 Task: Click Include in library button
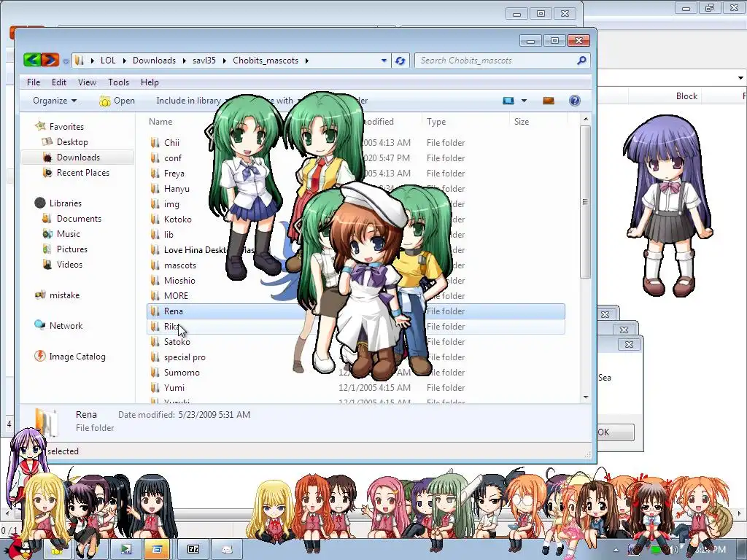tap(189, 101)
